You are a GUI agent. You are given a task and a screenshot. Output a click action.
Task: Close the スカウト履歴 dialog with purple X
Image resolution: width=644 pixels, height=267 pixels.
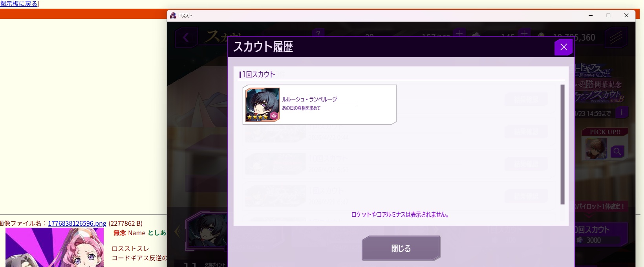(563, 47)
